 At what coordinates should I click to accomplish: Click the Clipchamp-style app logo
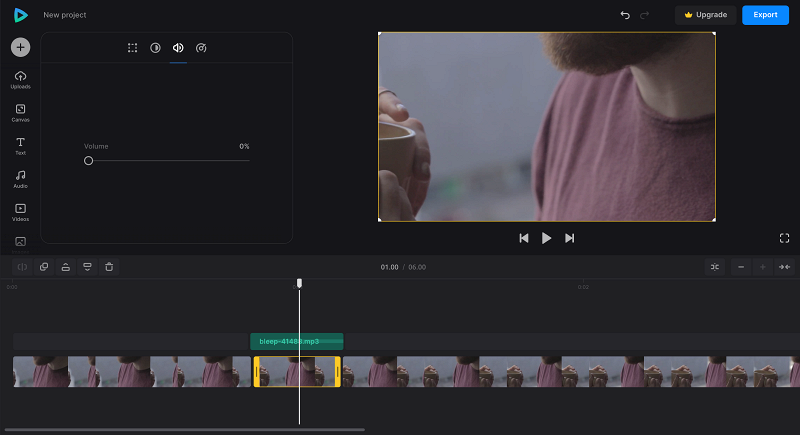[20, 15]
